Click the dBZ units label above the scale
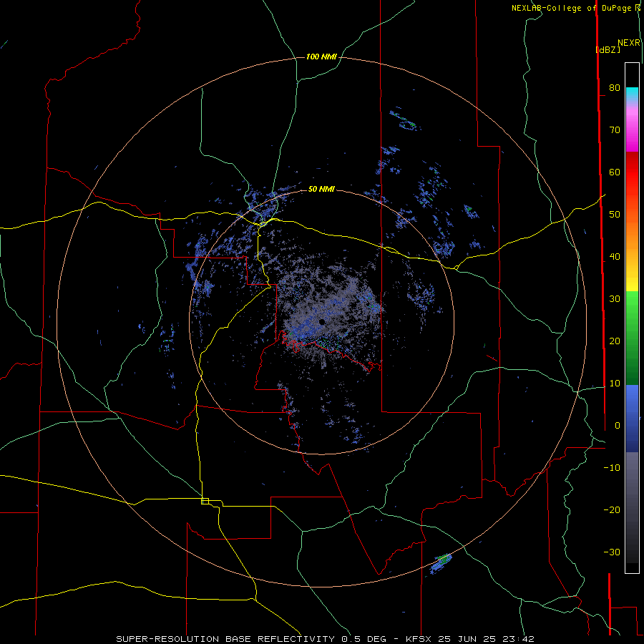This screenshot has height=644, width=644. 608,49
